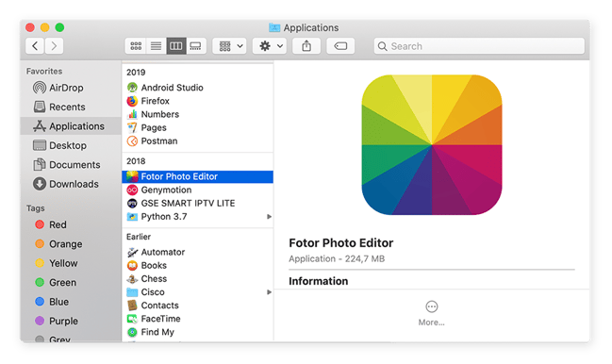Open Recents in the sidebar
The width and height of the screenshot is (612, 364).
coord(71,107)
